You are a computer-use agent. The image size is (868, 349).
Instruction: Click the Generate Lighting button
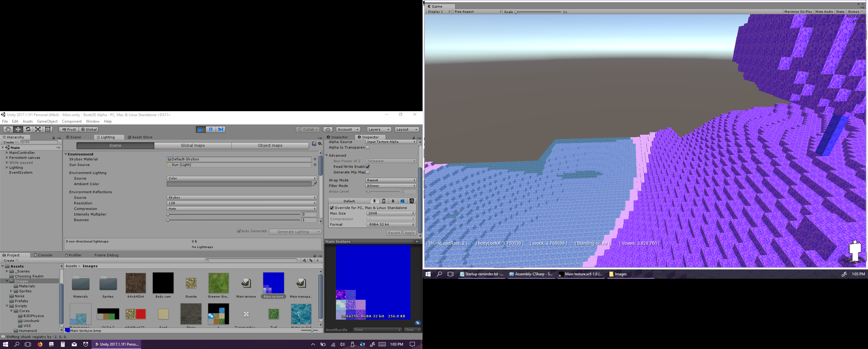[x=293, y=232]
